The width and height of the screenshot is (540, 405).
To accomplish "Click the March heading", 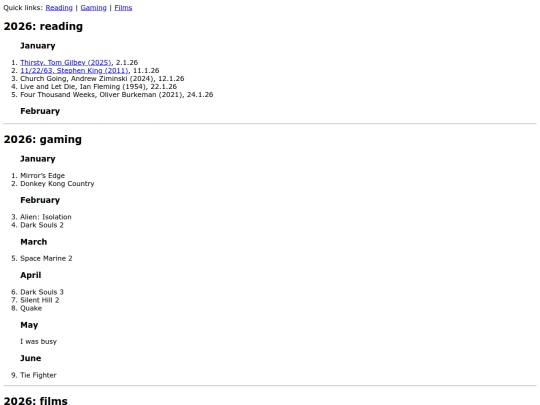I will (x=34, y=242).
